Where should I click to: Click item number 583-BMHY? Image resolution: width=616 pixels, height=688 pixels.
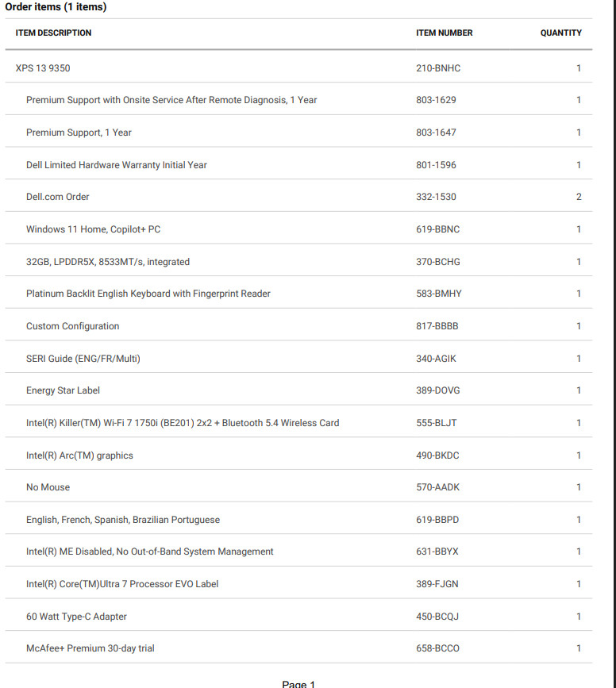439,294
